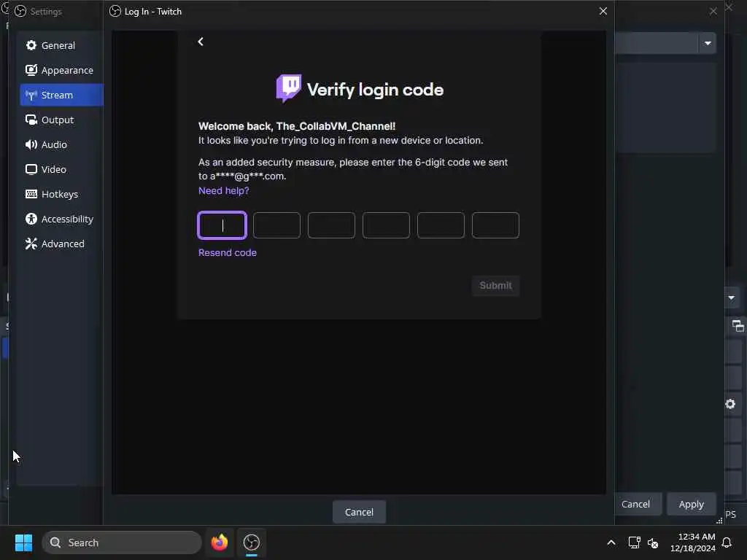
Task: Click the Twitch logo icon
Action: pos(289,88)
